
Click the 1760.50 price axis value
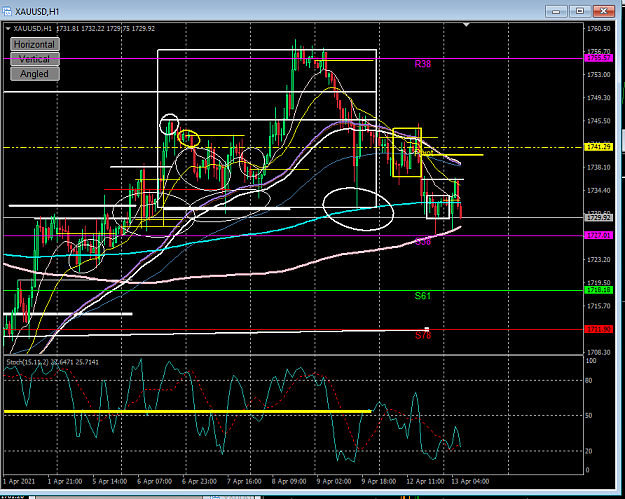click(598, 29)
